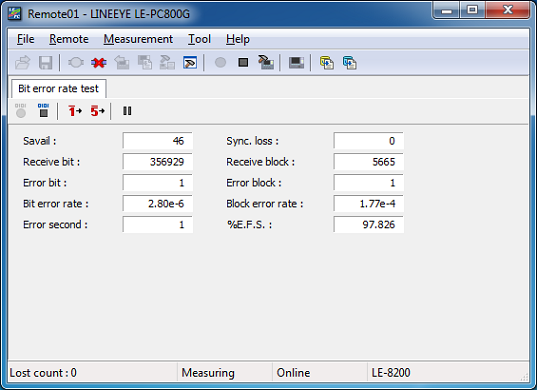Click the blue-framed window hammer icon
This screenshot has height=390, width=537.
[x=190, y=63]
